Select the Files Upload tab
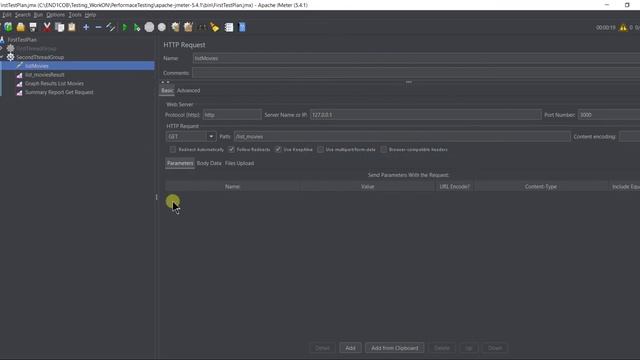This screenshot has height=360, width=640. point(240,163)
